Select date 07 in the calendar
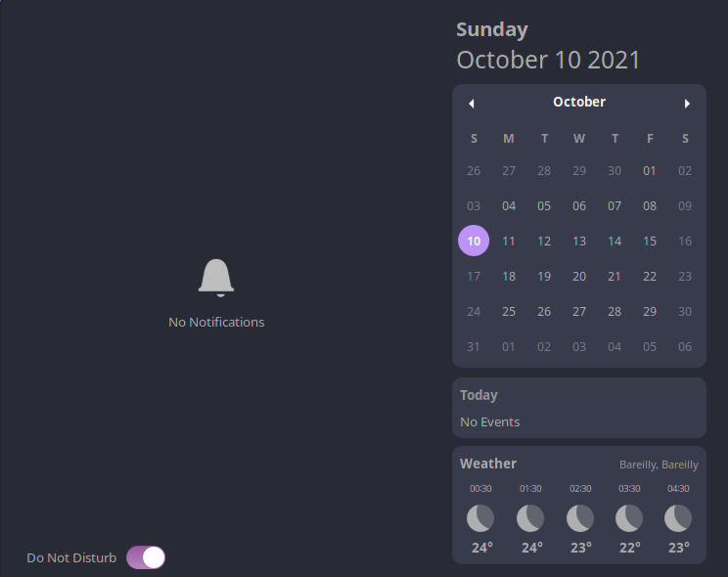 pos(614,206)
